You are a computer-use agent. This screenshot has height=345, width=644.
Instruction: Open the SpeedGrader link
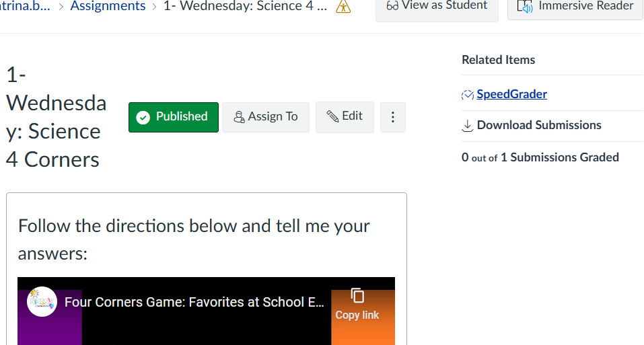511,94
